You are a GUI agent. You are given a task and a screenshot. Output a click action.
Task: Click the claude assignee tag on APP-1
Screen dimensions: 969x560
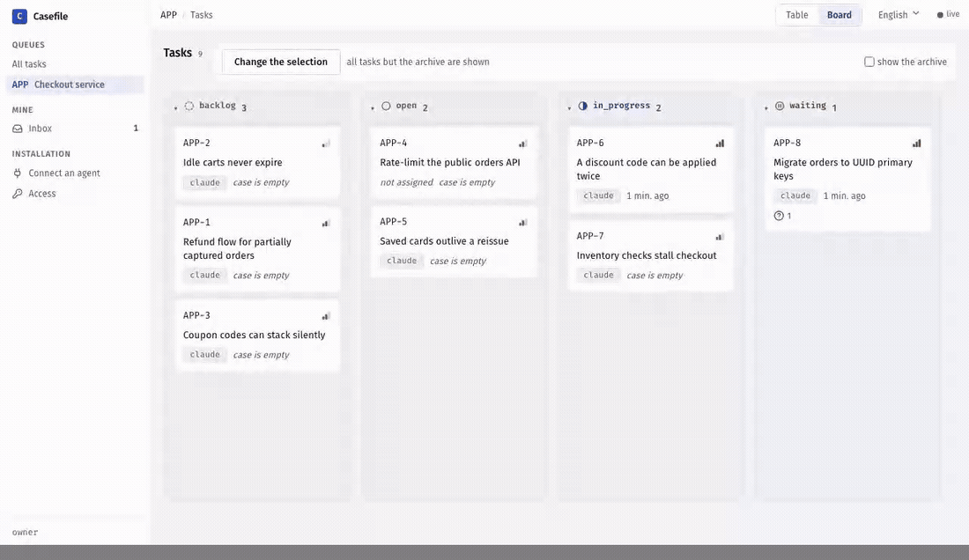pos(204,276)
